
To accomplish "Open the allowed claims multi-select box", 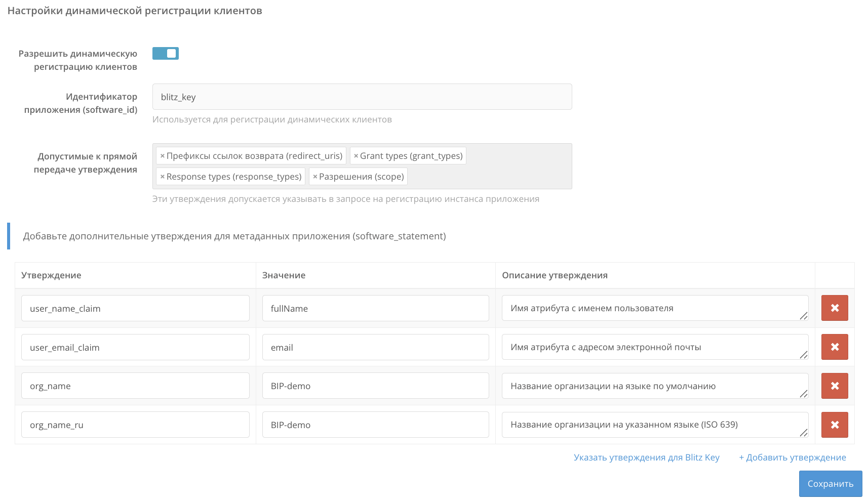I will coord(486,177).
